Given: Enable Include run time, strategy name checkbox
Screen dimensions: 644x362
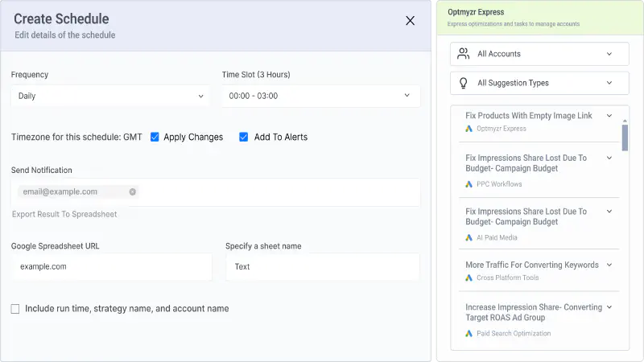Looking at the screenshot, I should 15,309.
